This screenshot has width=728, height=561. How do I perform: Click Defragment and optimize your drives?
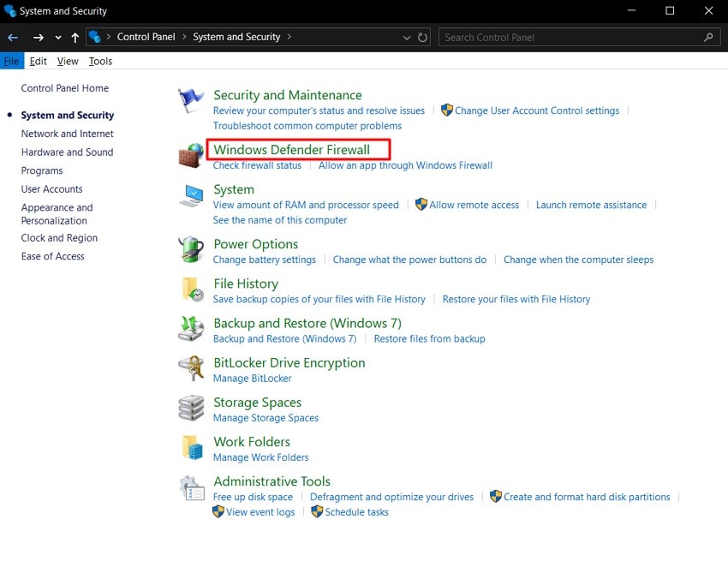pos(392,497)
